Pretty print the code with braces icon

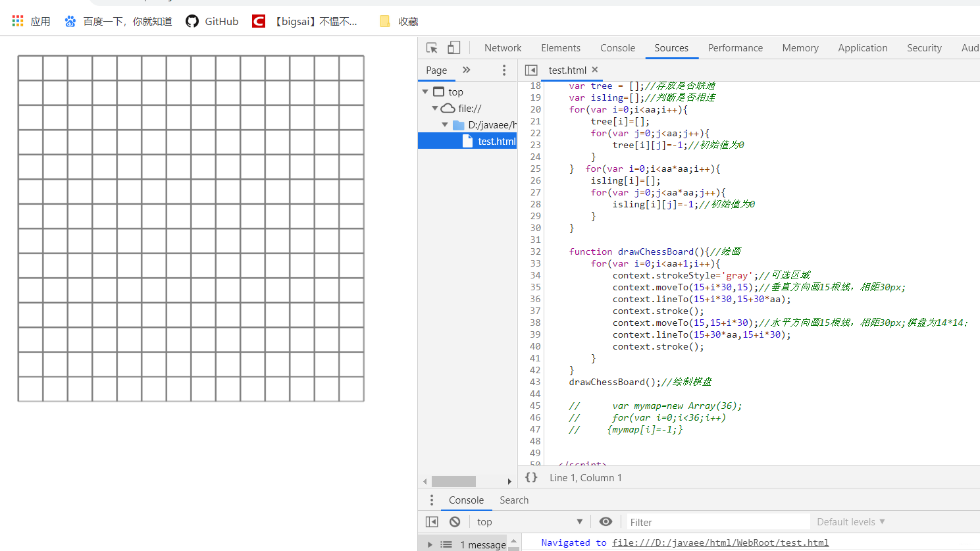point(531,477)
